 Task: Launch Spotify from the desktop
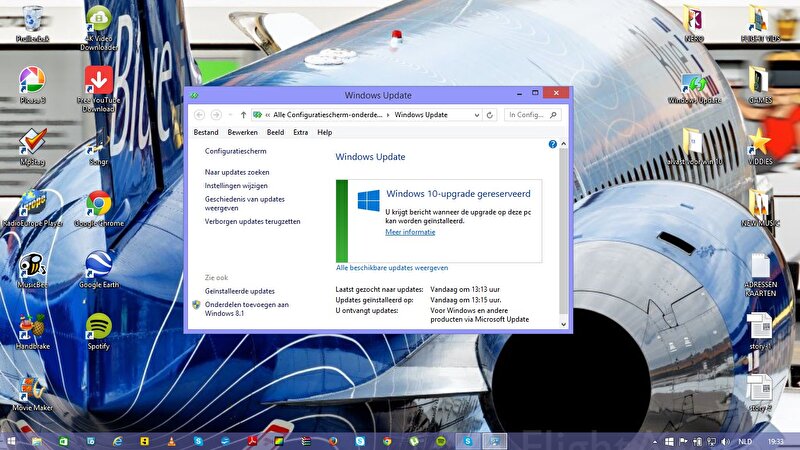coord(98,327)
